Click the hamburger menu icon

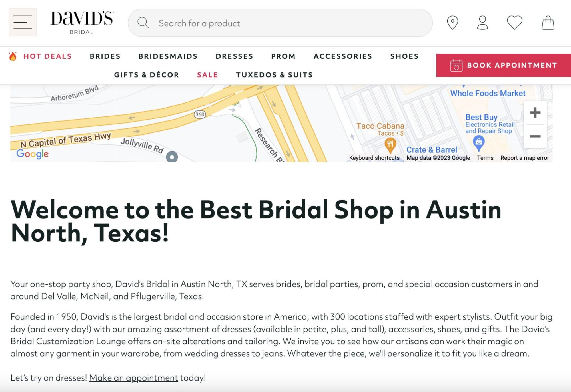[23, 23]
